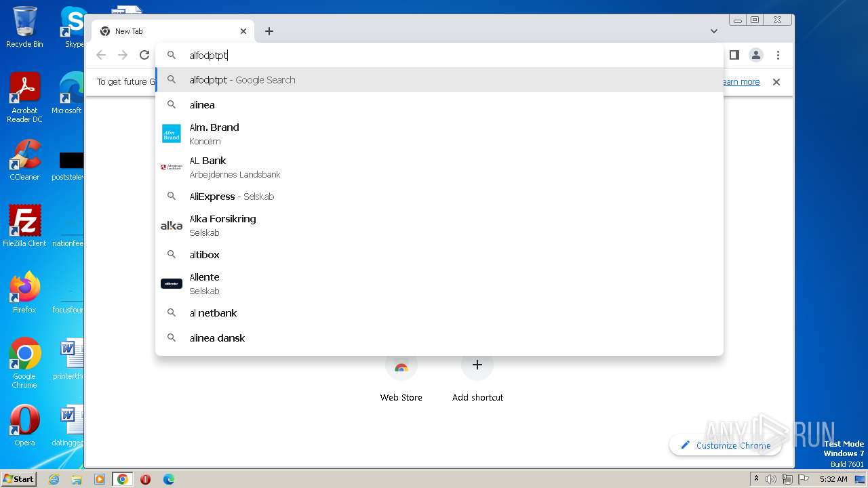
Task: Open Internet Explorer from taskbar
Action: (54, 479)
